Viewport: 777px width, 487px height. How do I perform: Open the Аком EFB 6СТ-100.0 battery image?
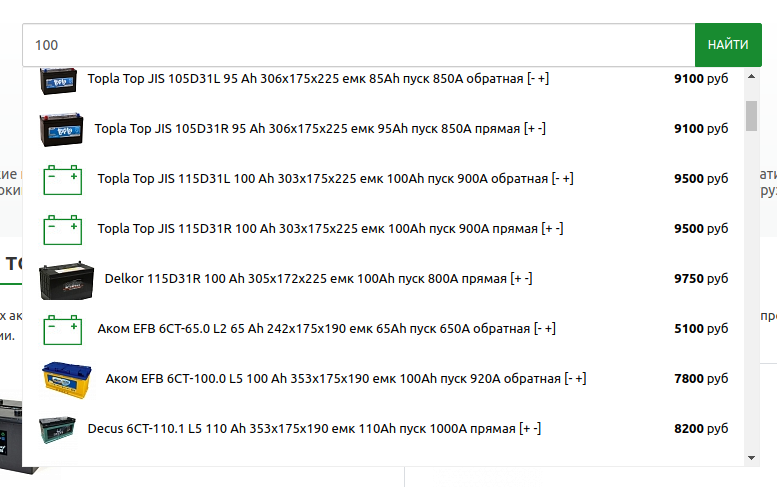coord(67,379)
